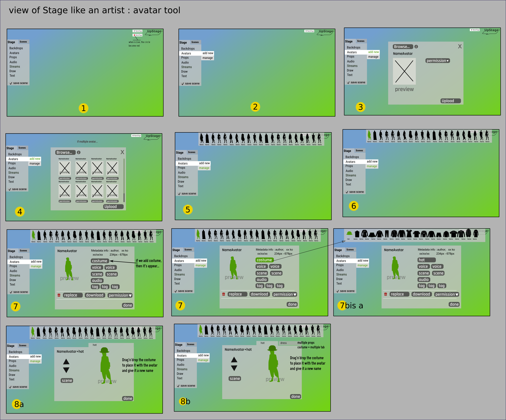The width and height of the screenshot is (506, 420).
Task: Click the red live NameStage indicator in panel 1
Action: 138,35
